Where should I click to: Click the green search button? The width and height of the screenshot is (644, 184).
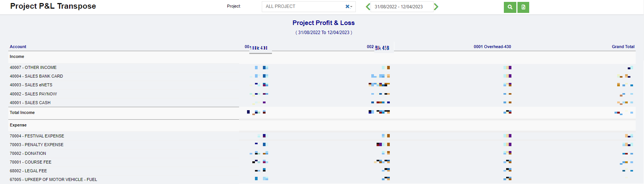510,7
